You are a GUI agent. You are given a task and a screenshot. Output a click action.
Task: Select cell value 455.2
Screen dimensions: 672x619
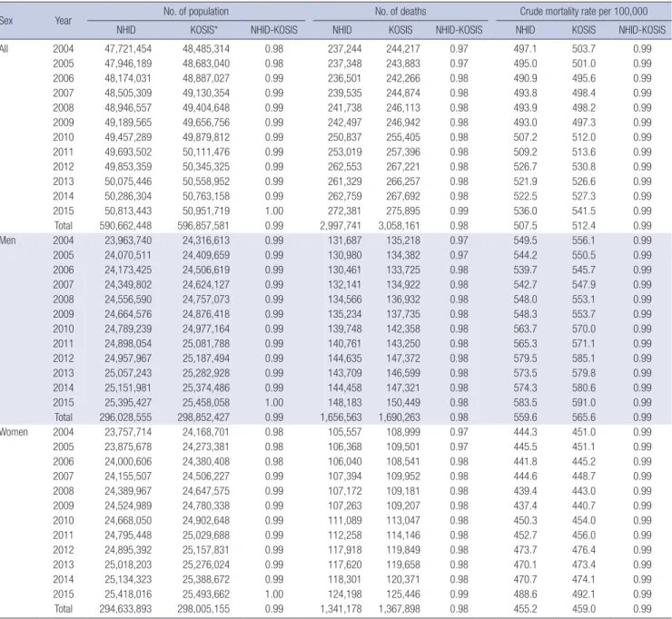525,609
